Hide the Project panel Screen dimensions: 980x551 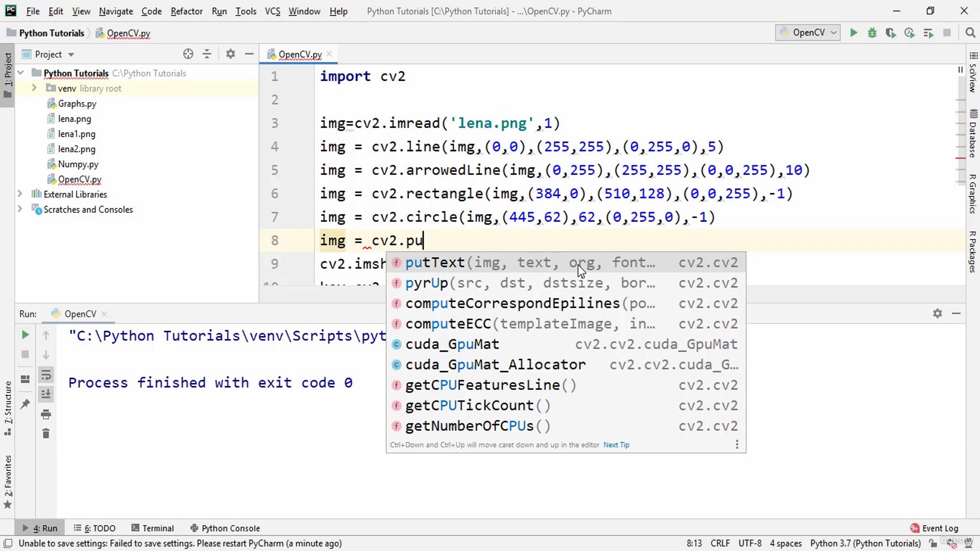point(249,54)
